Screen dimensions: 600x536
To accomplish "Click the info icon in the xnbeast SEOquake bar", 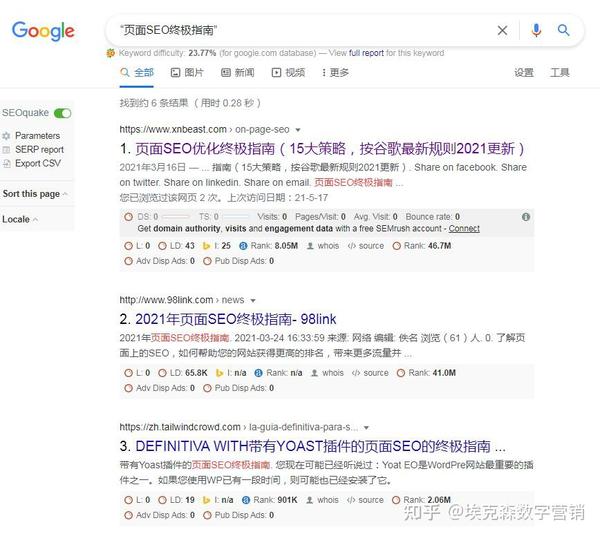I will point(526,217).
